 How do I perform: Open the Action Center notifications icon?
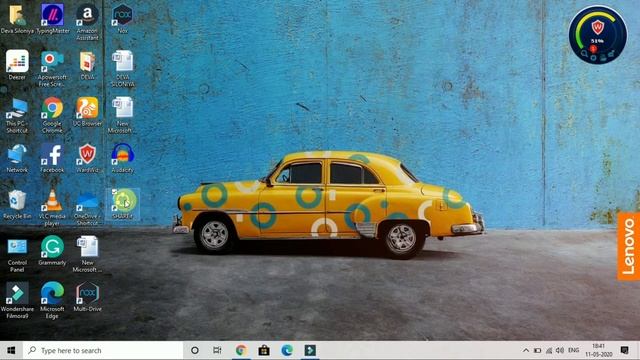(x=624, y=350)
